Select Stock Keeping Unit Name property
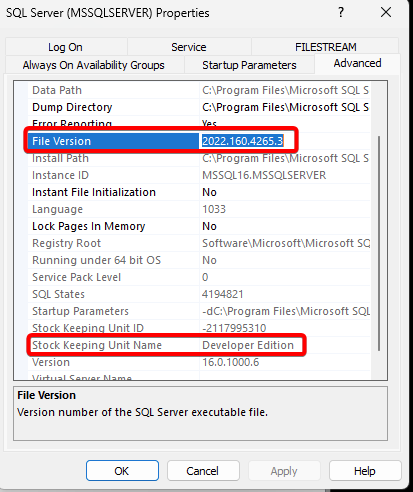The height and width of the screenshot is (492, 413). coord(97,345)
